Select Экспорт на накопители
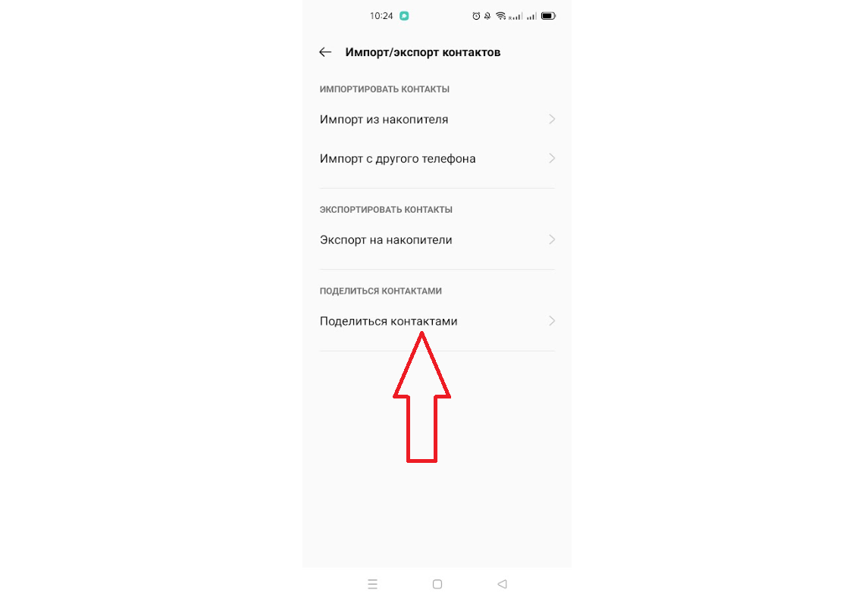Viewport: 868px width, 600px height. (437, 240)
